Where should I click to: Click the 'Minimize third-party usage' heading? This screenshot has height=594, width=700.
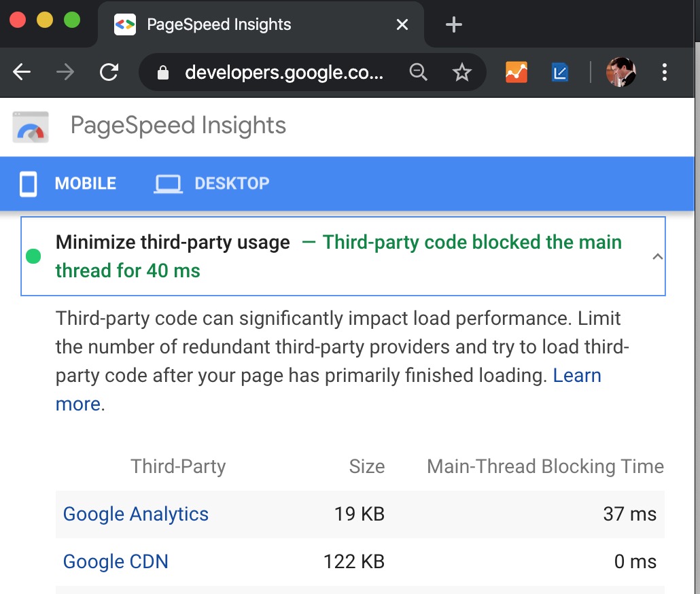tap(173, 243)
